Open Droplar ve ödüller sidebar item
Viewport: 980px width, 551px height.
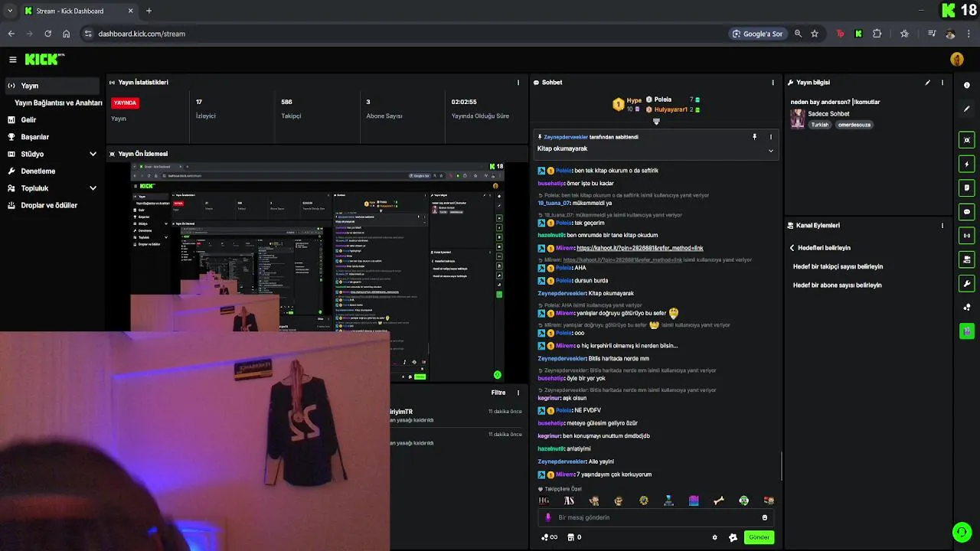coord(52,205)
